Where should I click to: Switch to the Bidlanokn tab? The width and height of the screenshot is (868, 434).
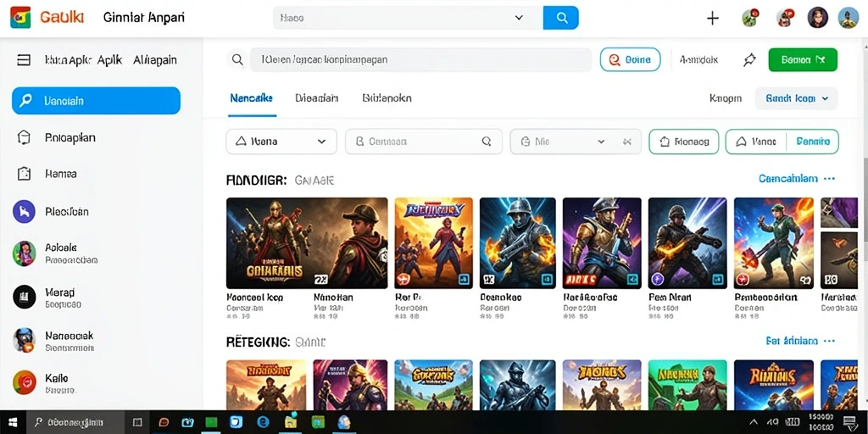(x=387, y=98)
